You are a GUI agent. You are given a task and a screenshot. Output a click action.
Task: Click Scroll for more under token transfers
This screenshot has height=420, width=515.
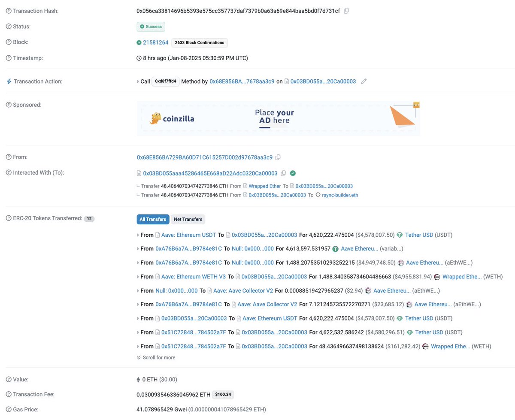156,357
